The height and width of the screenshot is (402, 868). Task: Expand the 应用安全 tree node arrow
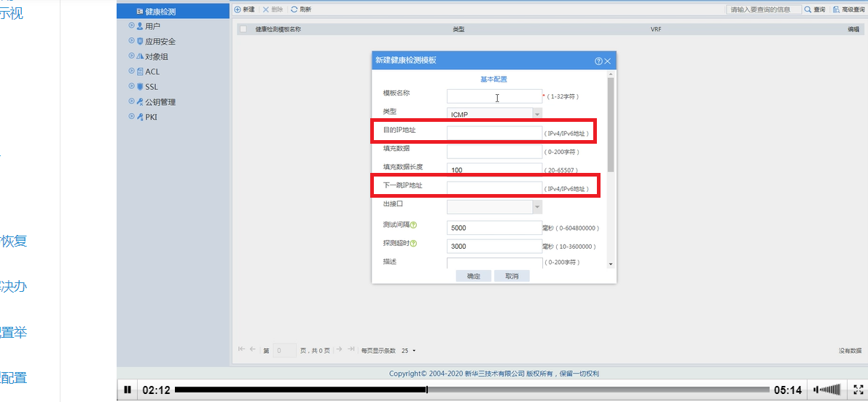tap(131, 40)
